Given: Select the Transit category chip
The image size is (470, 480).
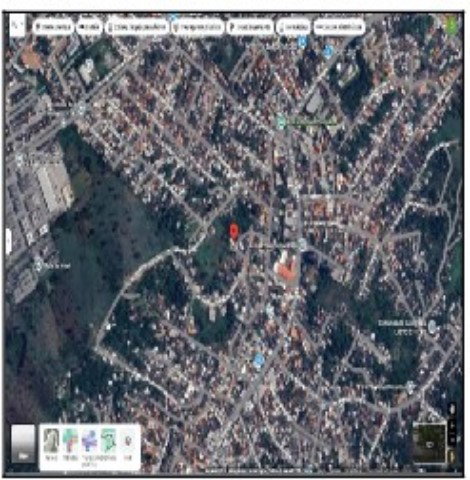Looking at the screenshot, I should tap(198, 27).
